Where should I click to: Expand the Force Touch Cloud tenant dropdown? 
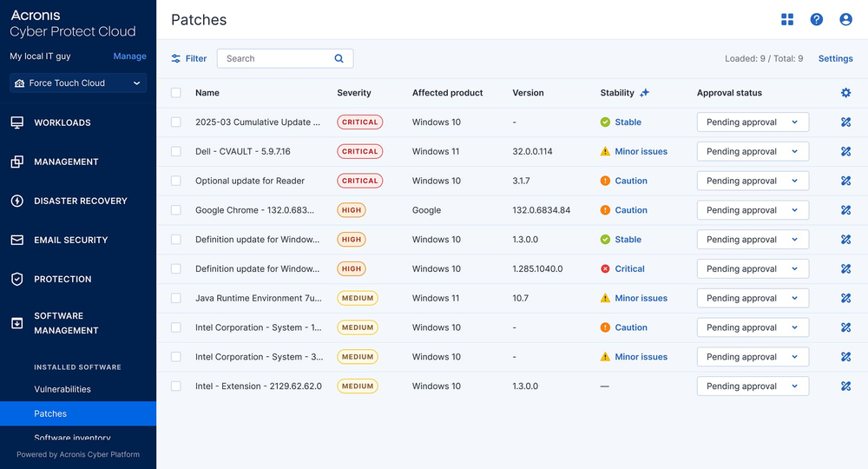point(78,83)
